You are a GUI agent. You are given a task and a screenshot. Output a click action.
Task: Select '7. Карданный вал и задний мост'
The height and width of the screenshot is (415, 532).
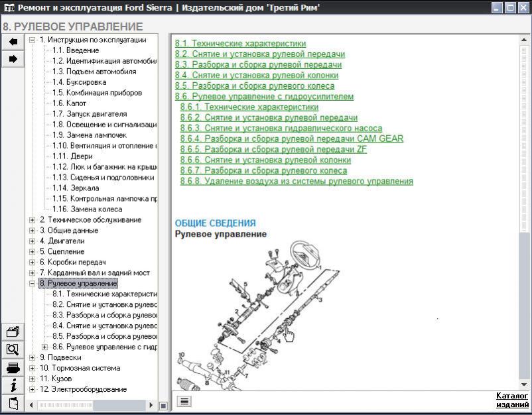point(95,273)
